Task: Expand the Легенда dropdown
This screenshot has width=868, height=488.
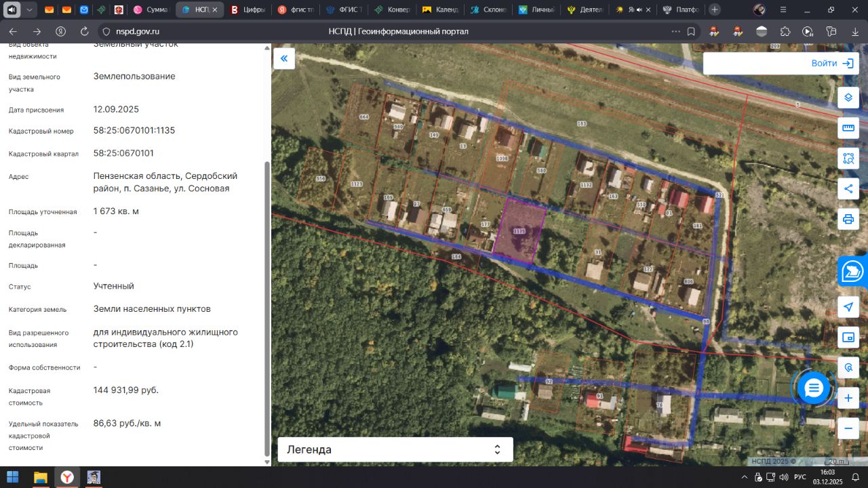Action: pyautogui.click(x=395, y=449)
